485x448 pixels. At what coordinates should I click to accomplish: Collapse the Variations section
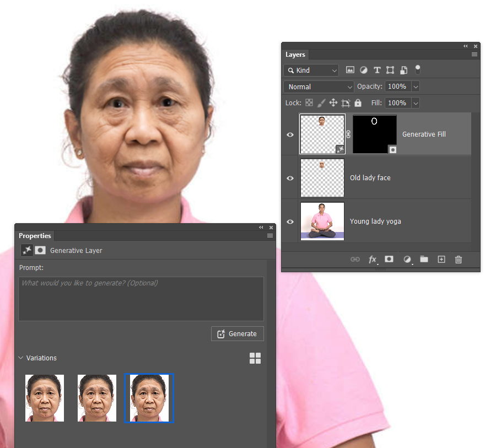click(21, 358)
